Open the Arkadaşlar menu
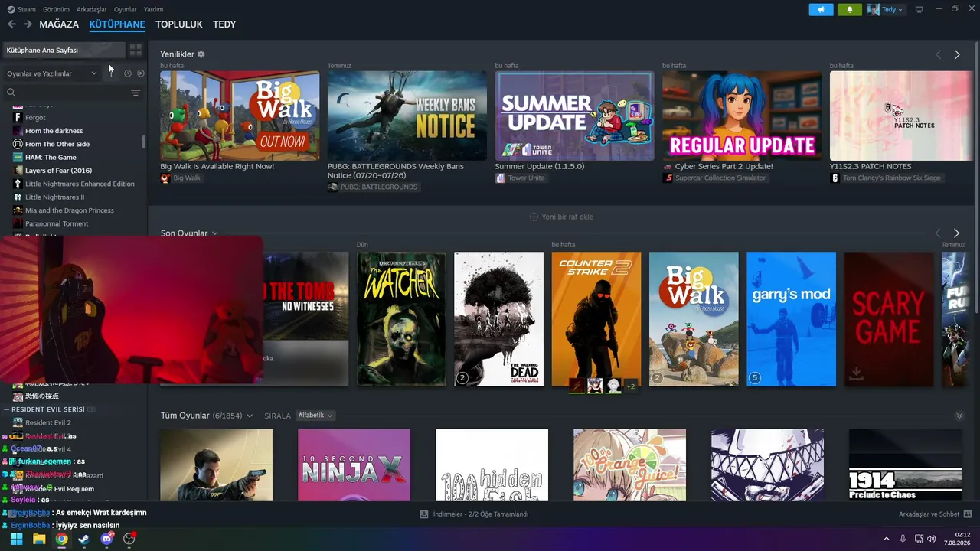Image resolution: width=980 pixels, height=551 pixels. pos(92,9)
